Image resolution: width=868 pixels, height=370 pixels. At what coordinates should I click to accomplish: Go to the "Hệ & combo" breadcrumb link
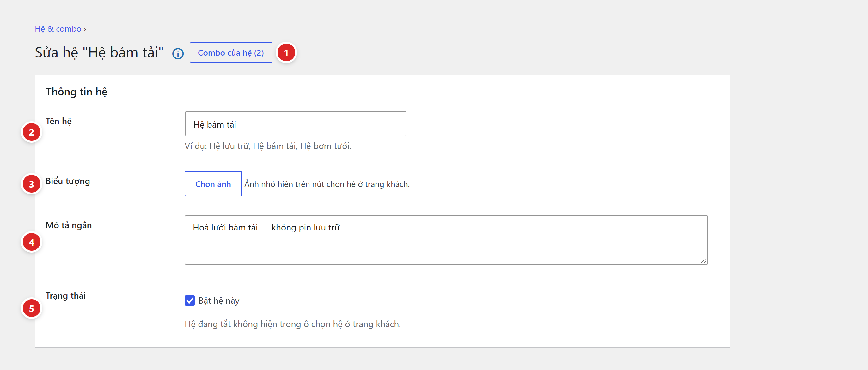pos(58,29)
